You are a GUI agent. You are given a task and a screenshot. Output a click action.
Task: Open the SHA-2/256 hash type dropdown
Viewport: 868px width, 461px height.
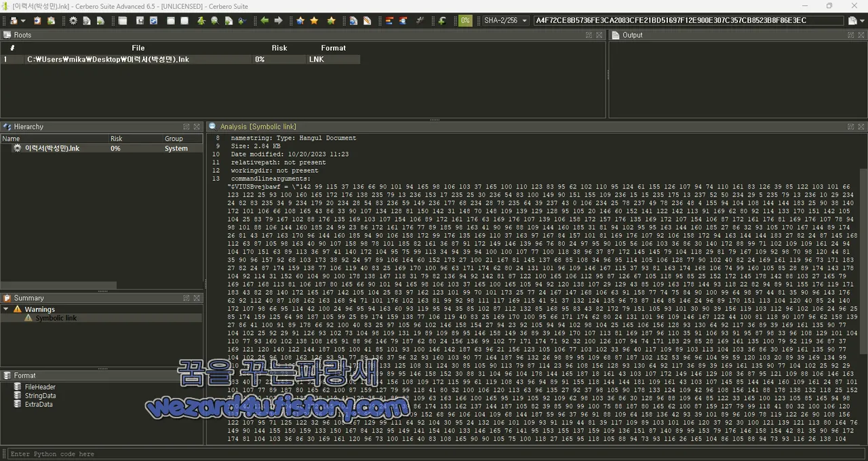(x=505, y=20)
